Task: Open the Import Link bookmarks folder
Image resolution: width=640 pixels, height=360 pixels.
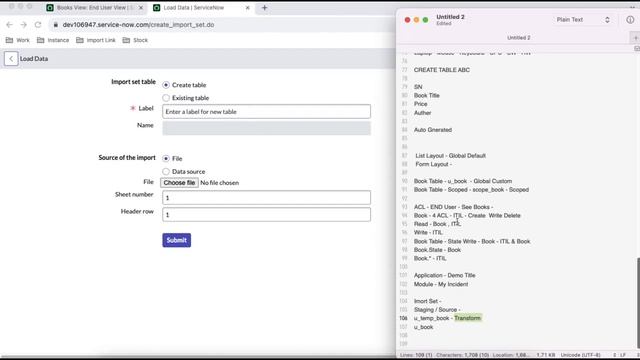Action: pos(96,40)
